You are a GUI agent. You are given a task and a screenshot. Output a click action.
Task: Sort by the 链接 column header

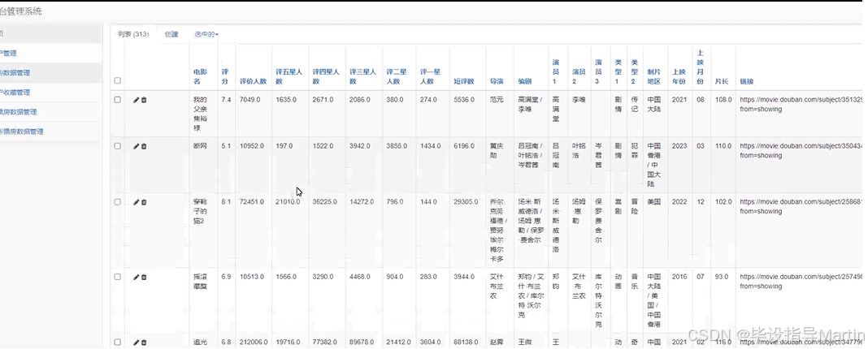(x=747, y=81)
